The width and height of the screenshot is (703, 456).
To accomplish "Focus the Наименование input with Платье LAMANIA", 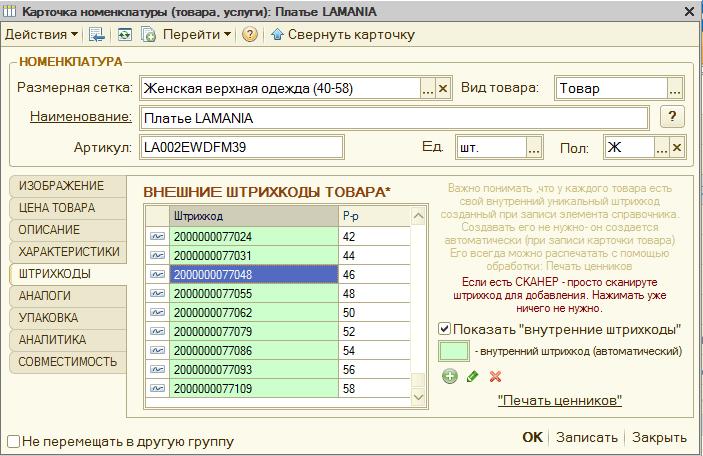I will 394,118.
